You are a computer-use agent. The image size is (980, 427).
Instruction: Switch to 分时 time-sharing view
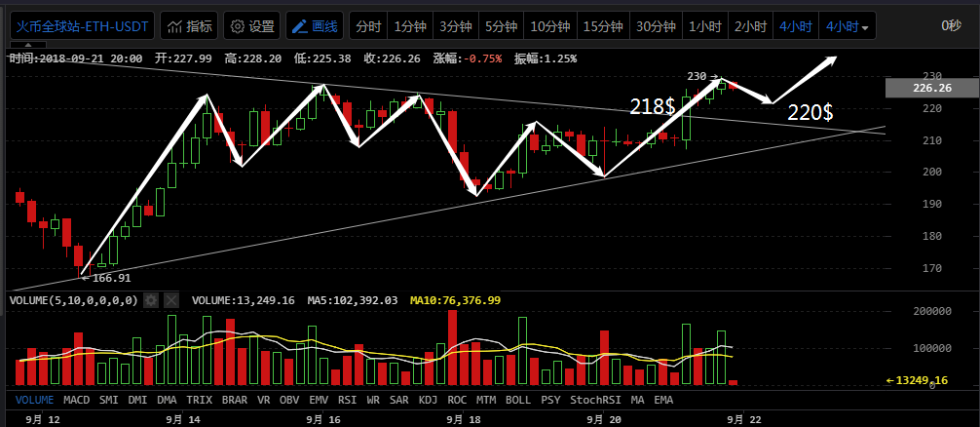click(x=367, y=26)
